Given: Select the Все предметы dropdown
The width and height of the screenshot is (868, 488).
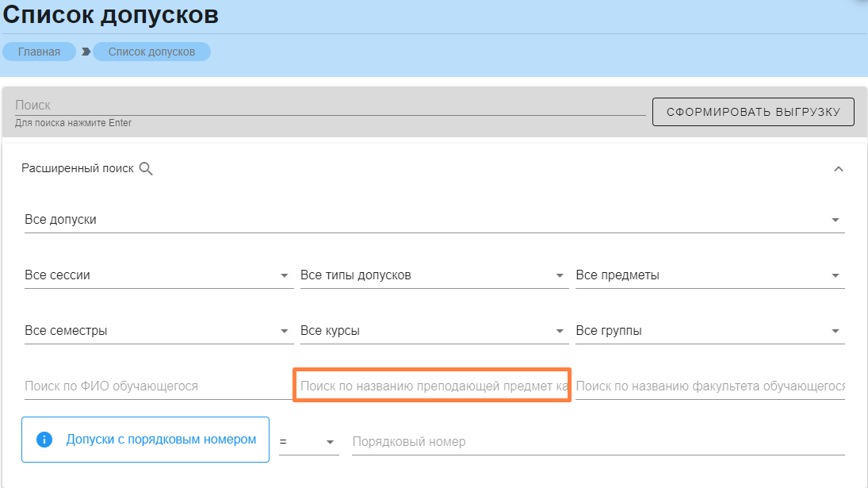Looking at the screenshot, I should 709,275.
